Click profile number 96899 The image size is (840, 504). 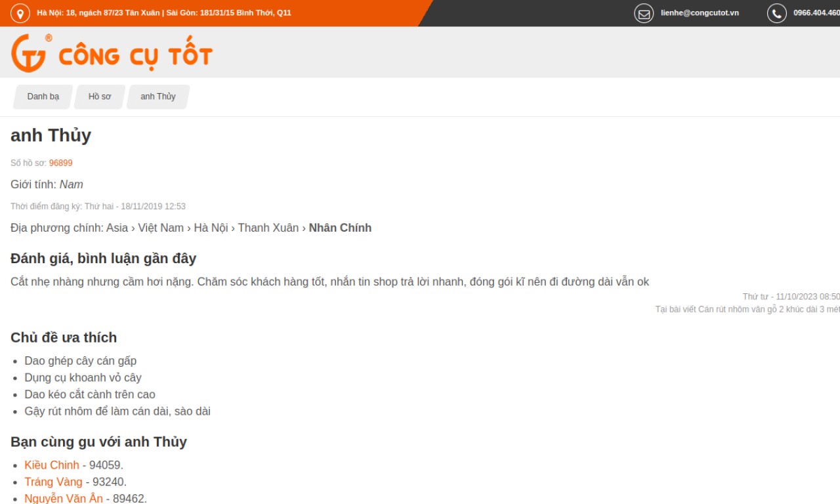(61, 163)
